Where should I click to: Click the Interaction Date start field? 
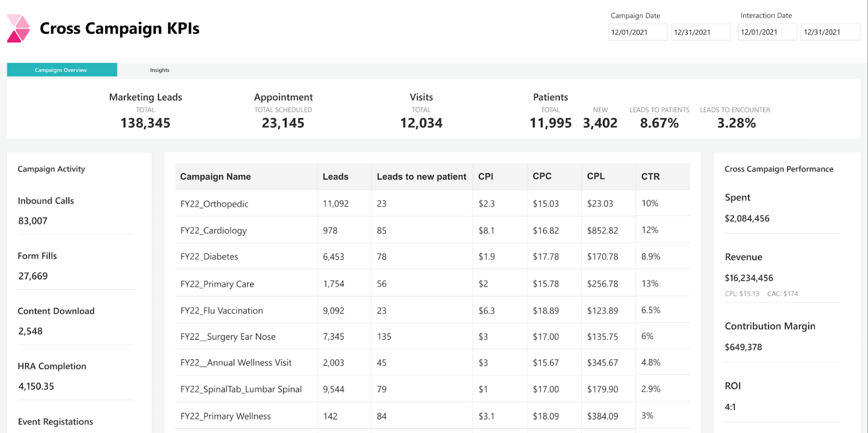click(x=767, y=32)
